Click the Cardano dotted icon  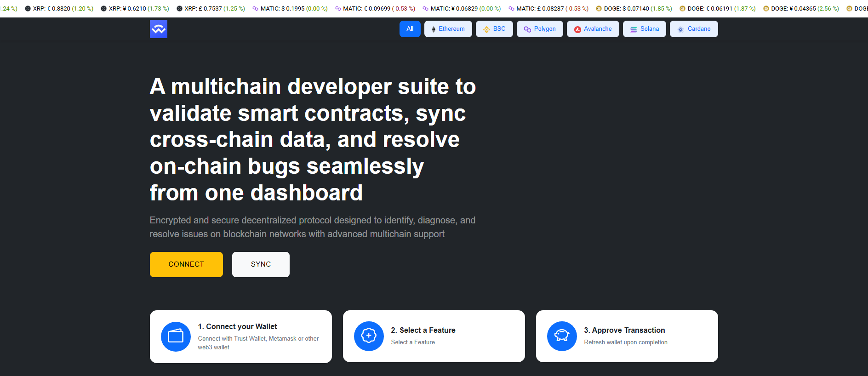[x=680, y=29]
